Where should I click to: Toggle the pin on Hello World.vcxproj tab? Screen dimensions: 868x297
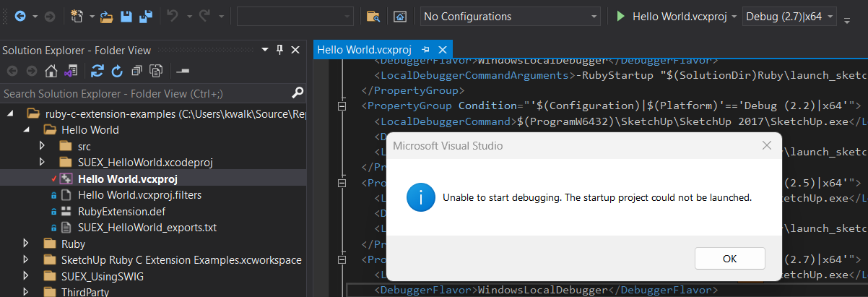click(426, 50)
